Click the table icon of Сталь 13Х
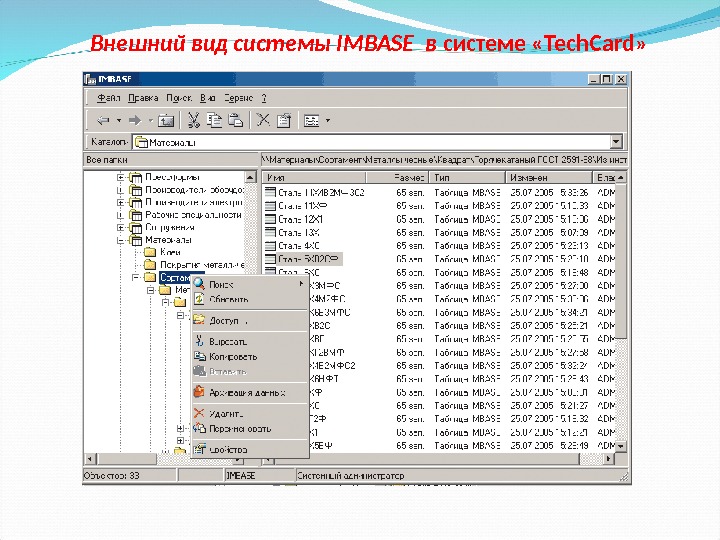This screenshot has height=540, width=720. point(270,232)
